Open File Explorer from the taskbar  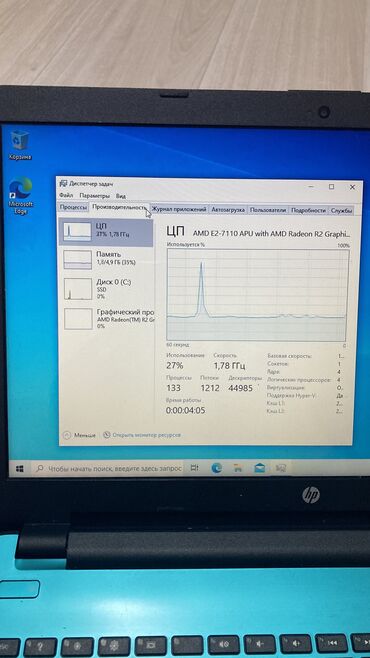point(238,467)
